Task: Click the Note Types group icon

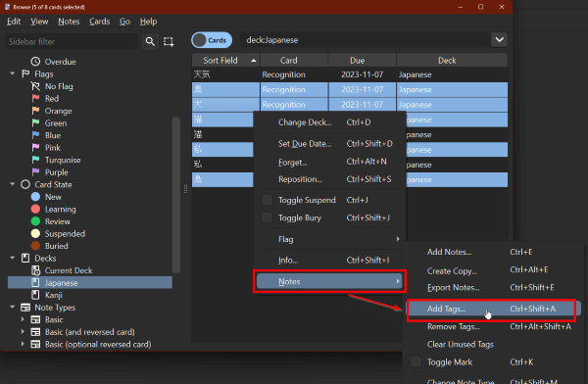Action: (x=25, y=308)
